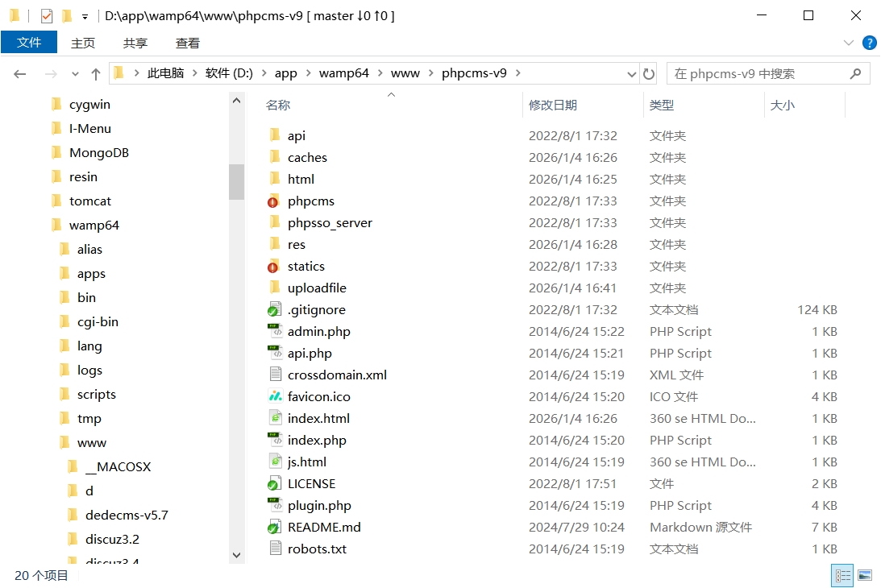This screenshot has width=881, height=588.
Task: Switch to large thumbnails view layout
Action: coord(865,575)
